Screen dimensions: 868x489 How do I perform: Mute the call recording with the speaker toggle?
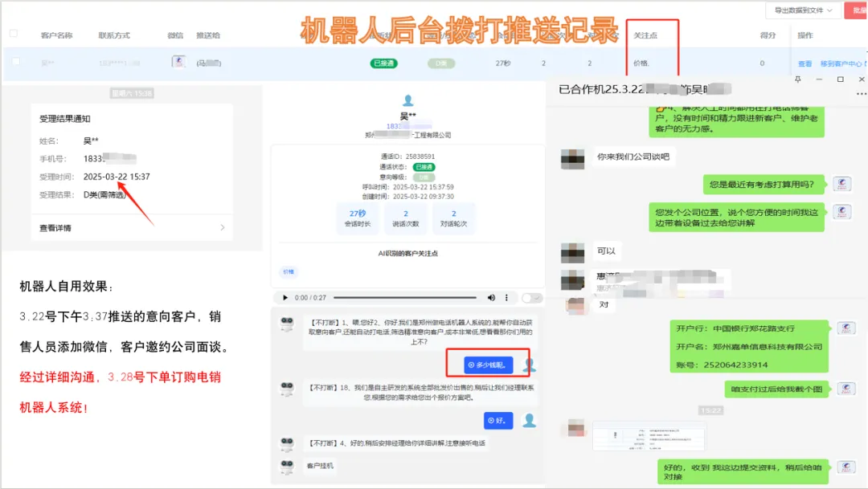click(x=489, y=298)
